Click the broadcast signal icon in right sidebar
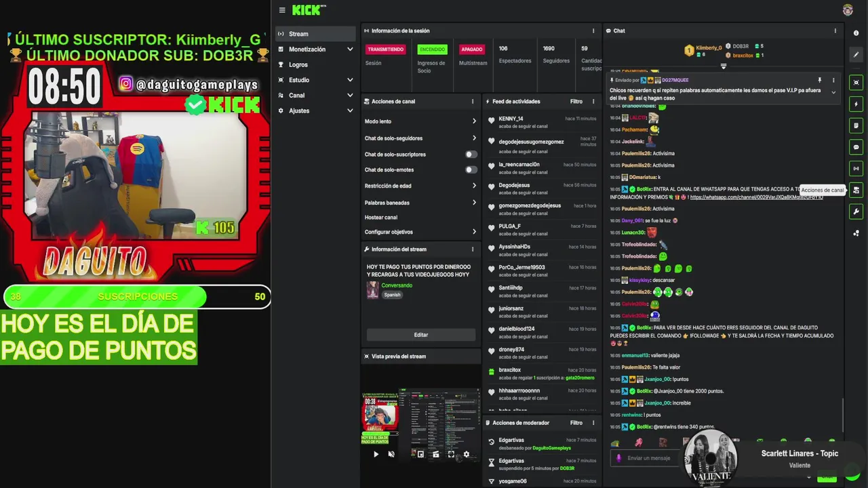 [856, 169]
